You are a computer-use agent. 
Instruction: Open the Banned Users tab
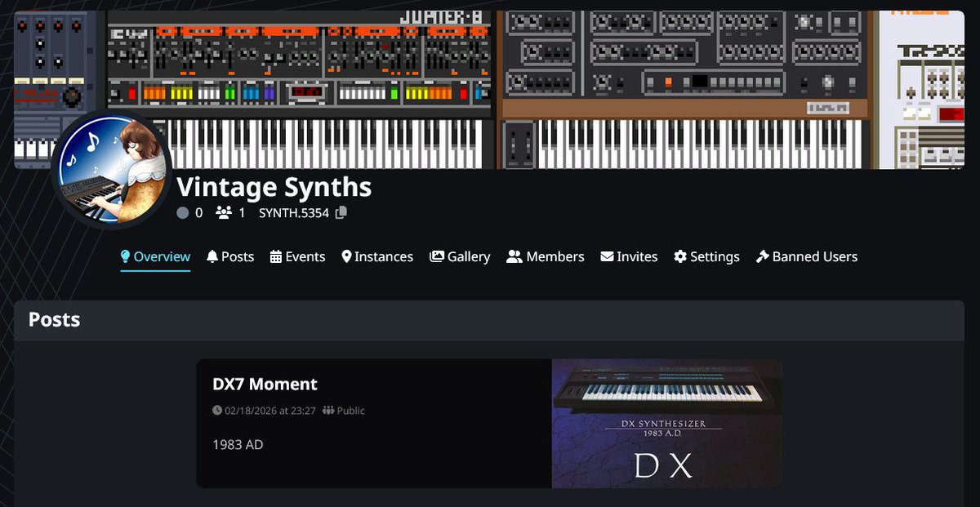[807, 256]
